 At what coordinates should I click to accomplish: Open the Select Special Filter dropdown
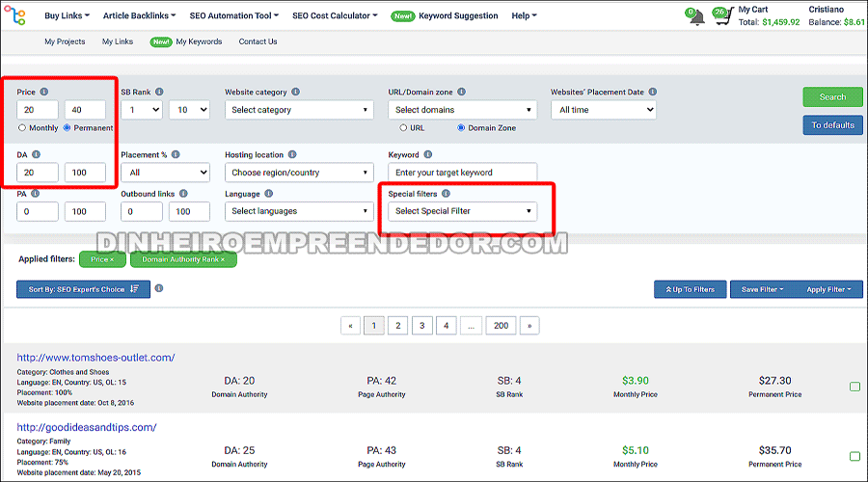coord(463,211)
